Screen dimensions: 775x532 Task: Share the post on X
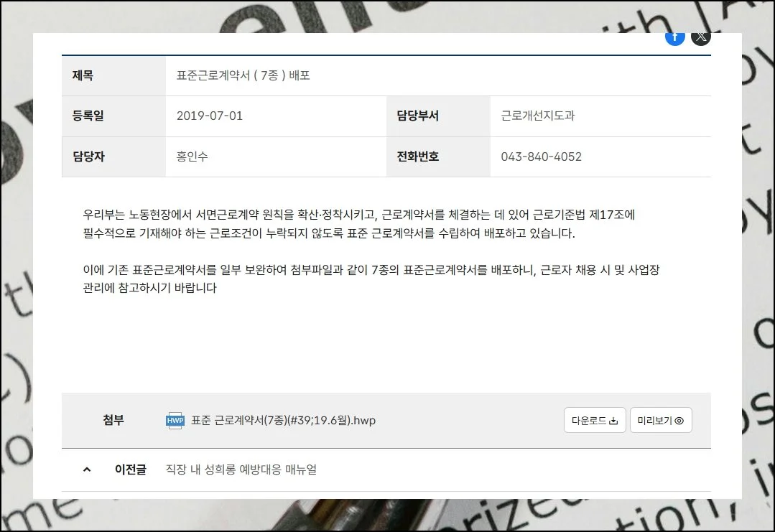tap(701, 37)
